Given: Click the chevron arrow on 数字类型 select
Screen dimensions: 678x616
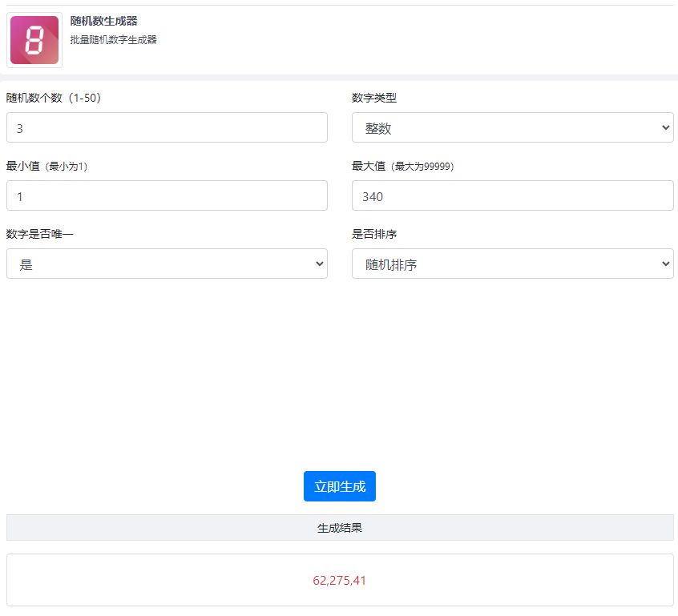Looking at the screenshot, I should tap(664, 127).
